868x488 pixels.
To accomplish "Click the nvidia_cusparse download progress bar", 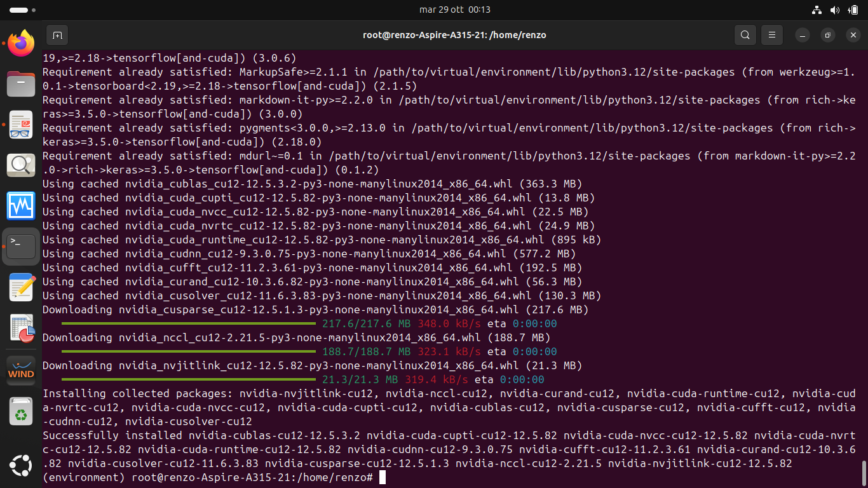I will 188,323.
